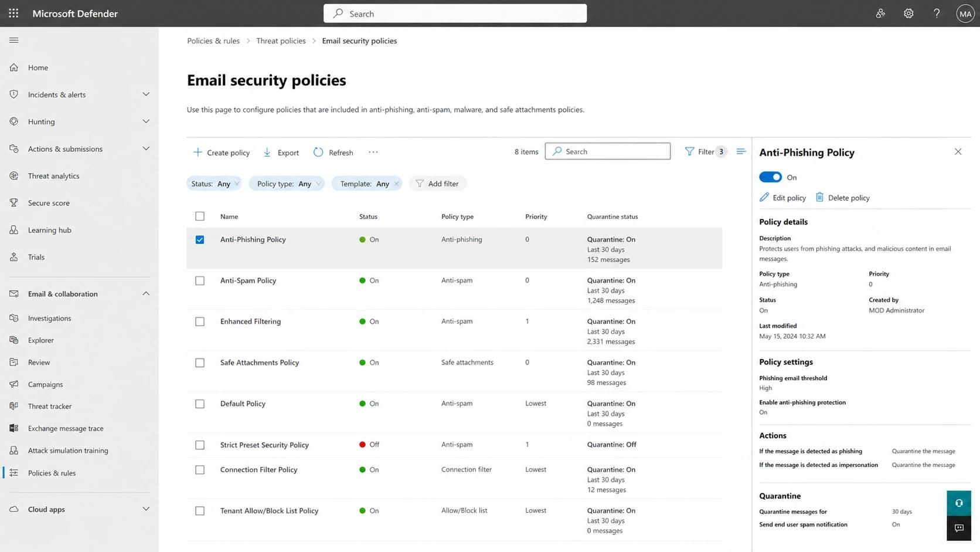The width and height of the screenshot is (980, 552).
Task: Go to the Threat policies breadcrumb
Action: click(x=281, y=40)
